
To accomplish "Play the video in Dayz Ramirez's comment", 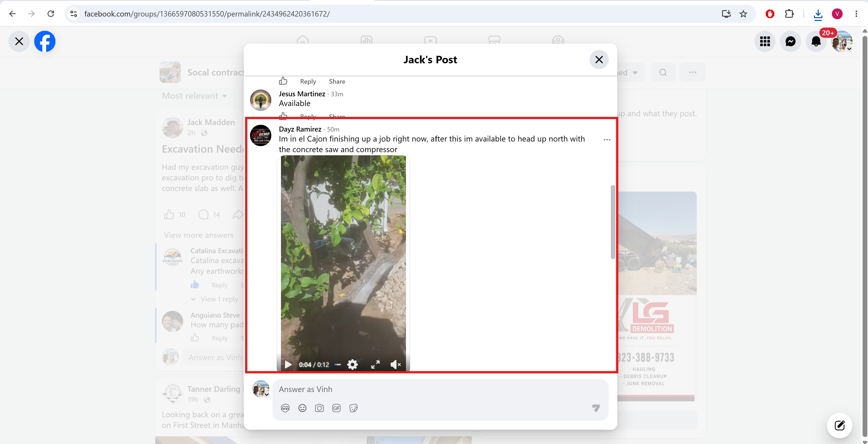I will (x=288, y=364).
